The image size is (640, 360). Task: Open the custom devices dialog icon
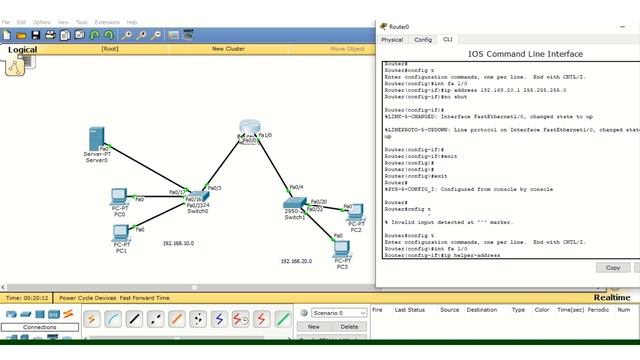coord(188,35)
